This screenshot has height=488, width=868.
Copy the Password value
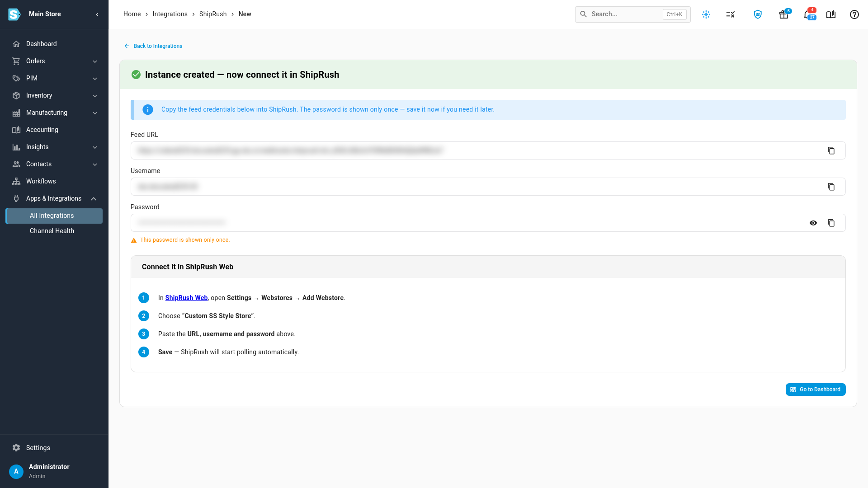(831, 223)
